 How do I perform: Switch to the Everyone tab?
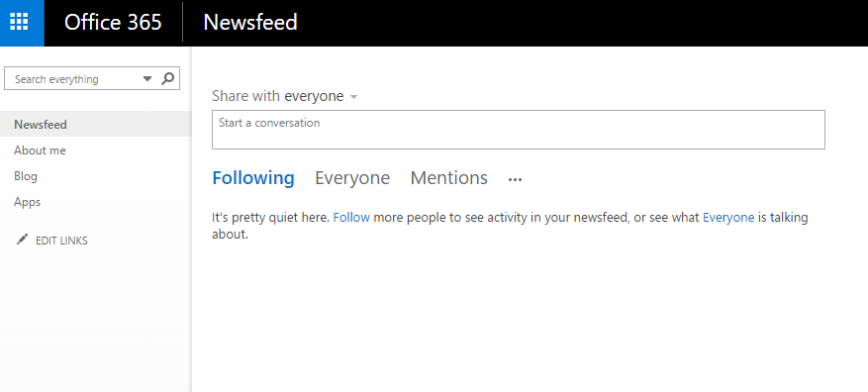click(x=352, y=178)
